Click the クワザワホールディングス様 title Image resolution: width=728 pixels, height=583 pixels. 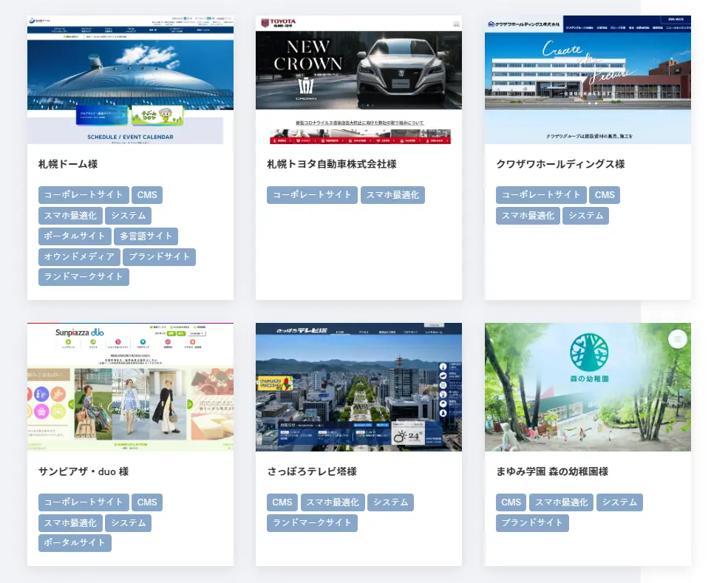point(560,164)
